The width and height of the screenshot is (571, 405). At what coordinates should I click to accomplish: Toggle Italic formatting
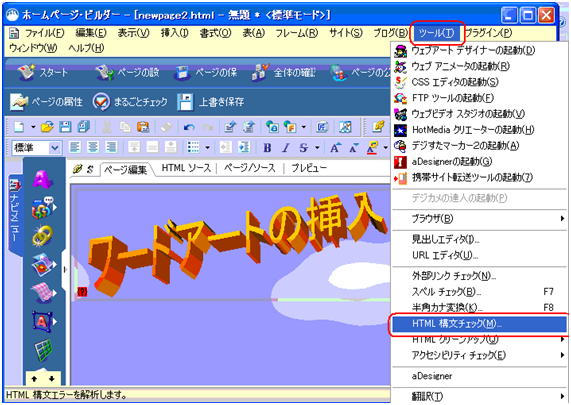(x=286, y=148)
